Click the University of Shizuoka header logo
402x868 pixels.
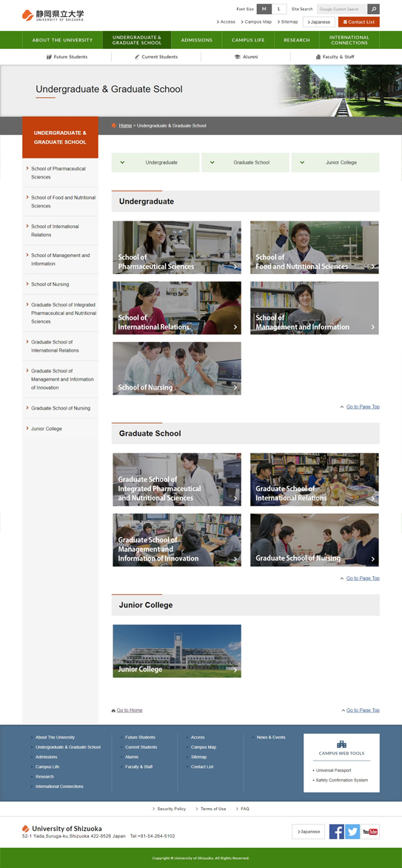(x=53, y=15)
